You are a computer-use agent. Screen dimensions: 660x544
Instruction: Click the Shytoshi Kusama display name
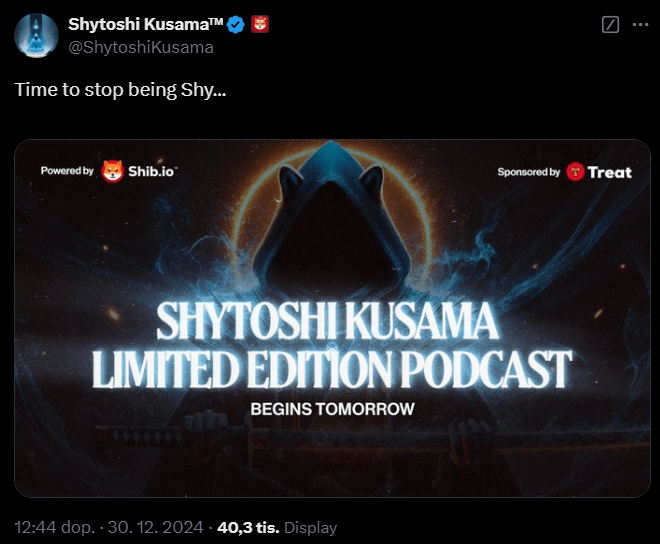pos(146,24)
